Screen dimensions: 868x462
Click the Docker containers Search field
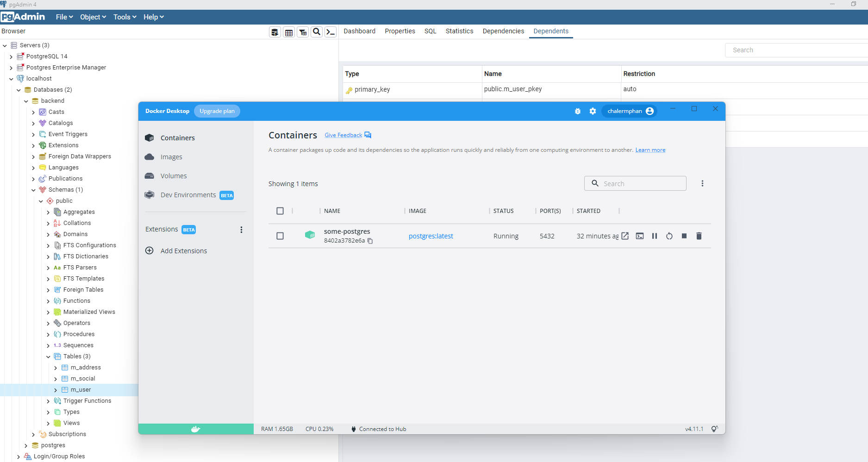pyautogui.click(x=635, y=183)
